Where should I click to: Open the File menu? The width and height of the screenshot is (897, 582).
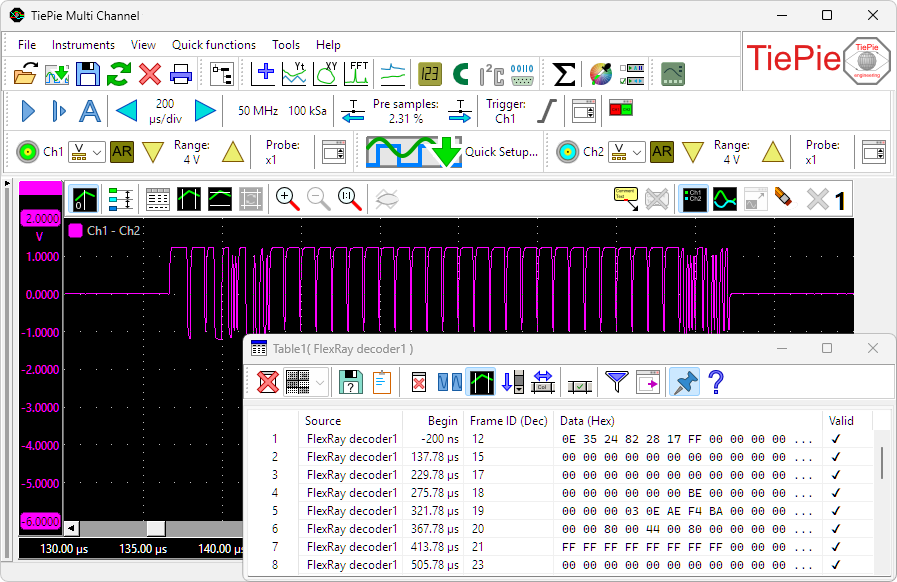point(27,45)
